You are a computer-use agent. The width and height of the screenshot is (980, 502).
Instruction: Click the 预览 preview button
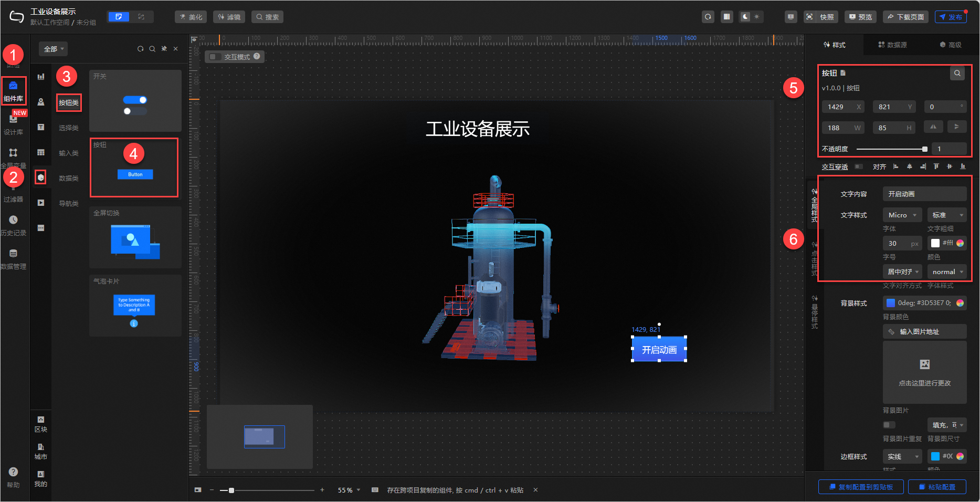click(x=861, y=17)
